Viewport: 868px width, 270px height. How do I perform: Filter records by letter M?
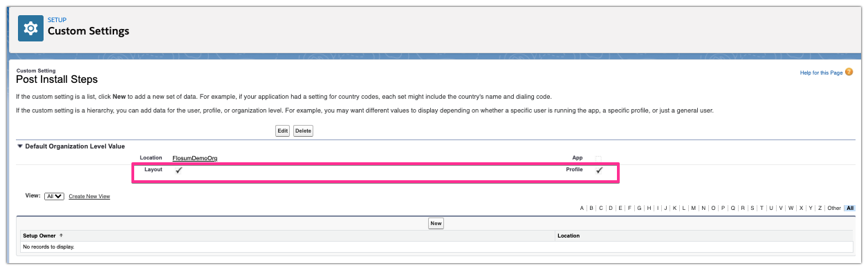(694, 208)
